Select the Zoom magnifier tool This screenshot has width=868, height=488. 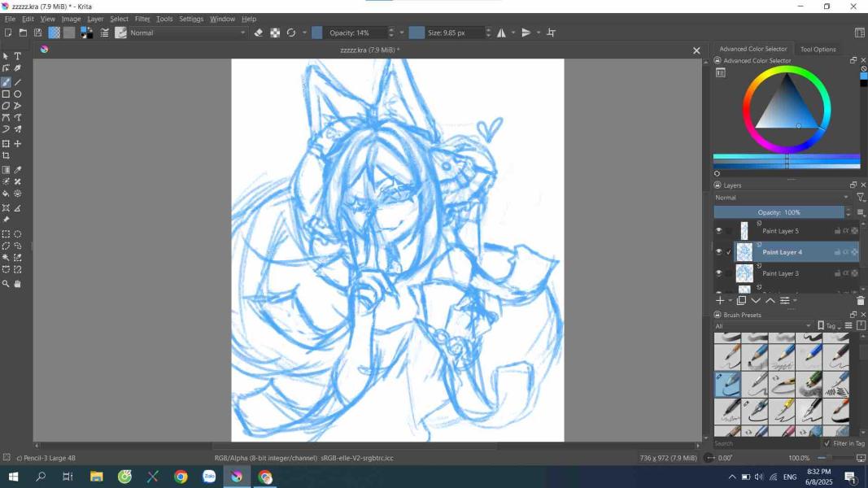[x=6, y=284]
